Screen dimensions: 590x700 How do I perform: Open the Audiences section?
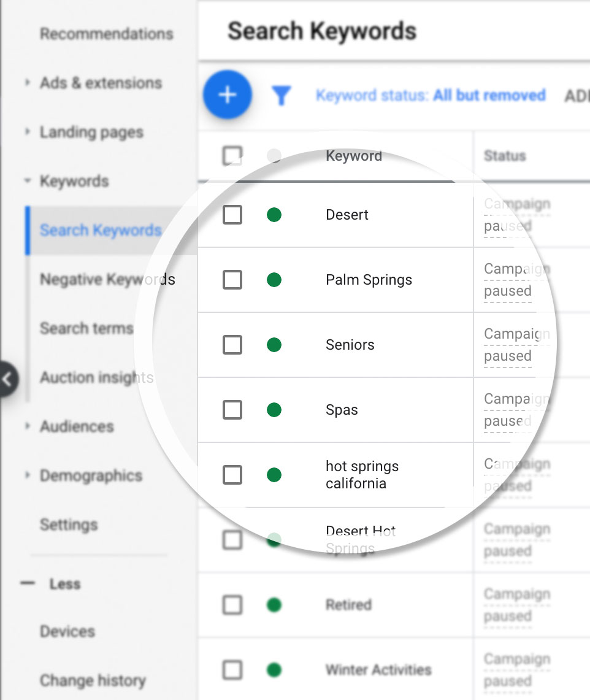[77, 426]
